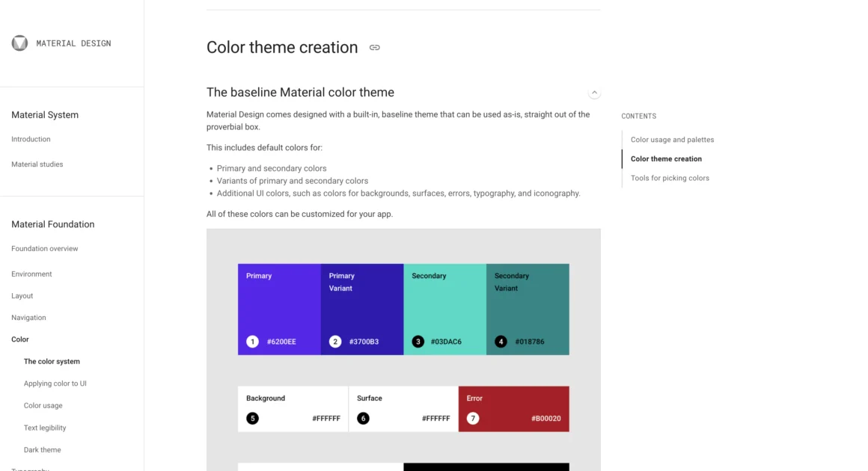Viewport: 868px width, 471px height.
Task: Click numbered circle 2 on Primary Variant
Action: pos(335,342)
